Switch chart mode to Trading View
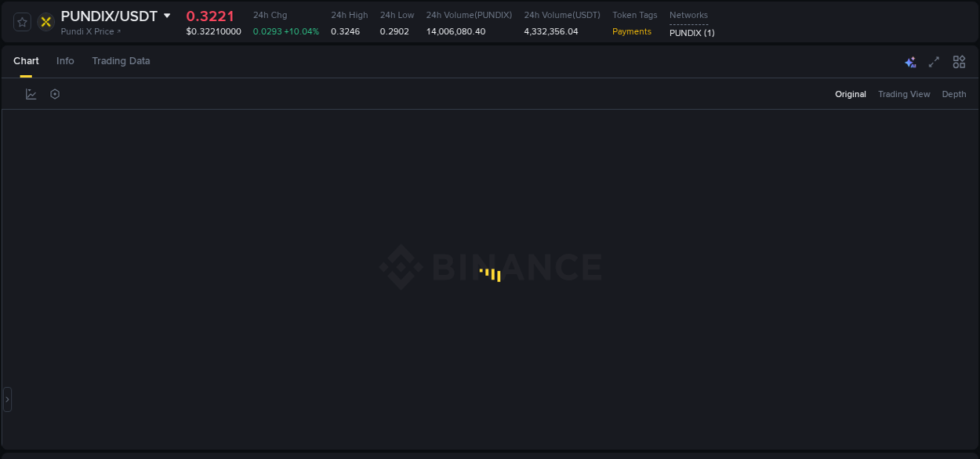This screenshot has width=980, height=459. point(904,94)
